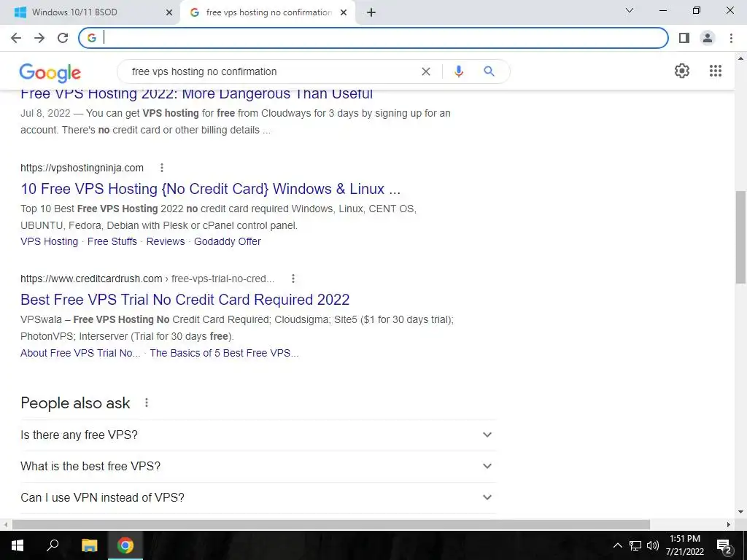Open the Google apps grid
This screenshot has height=560, width=747.
pos(716,71)
